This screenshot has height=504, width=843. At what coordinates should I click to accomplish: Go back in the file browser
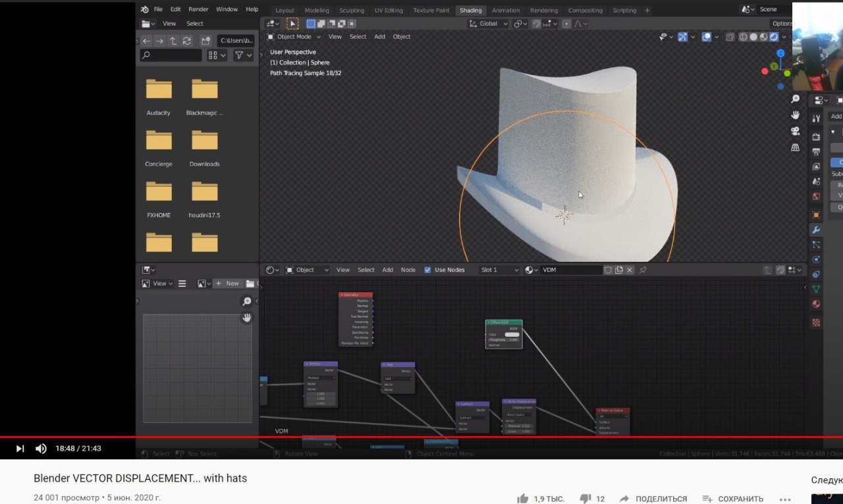[x=146, y=41]
